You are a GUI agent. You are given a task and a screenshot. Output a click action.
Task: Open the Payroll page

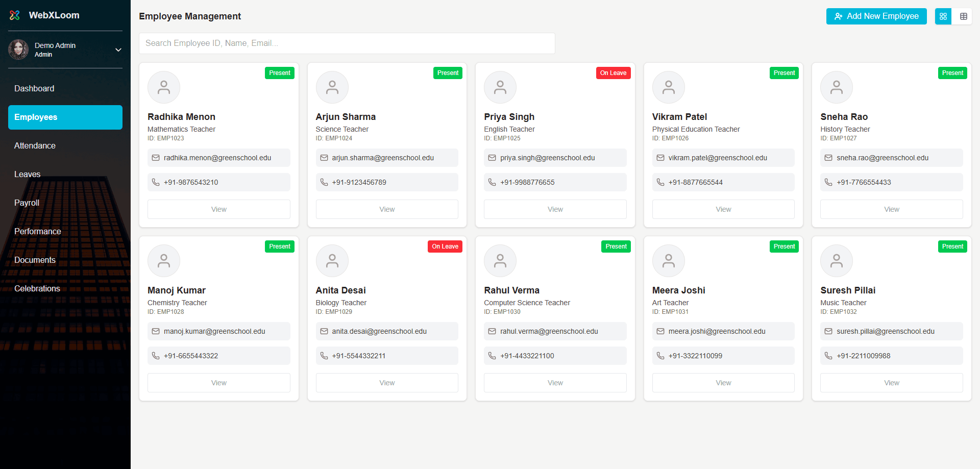click(27, 203)
